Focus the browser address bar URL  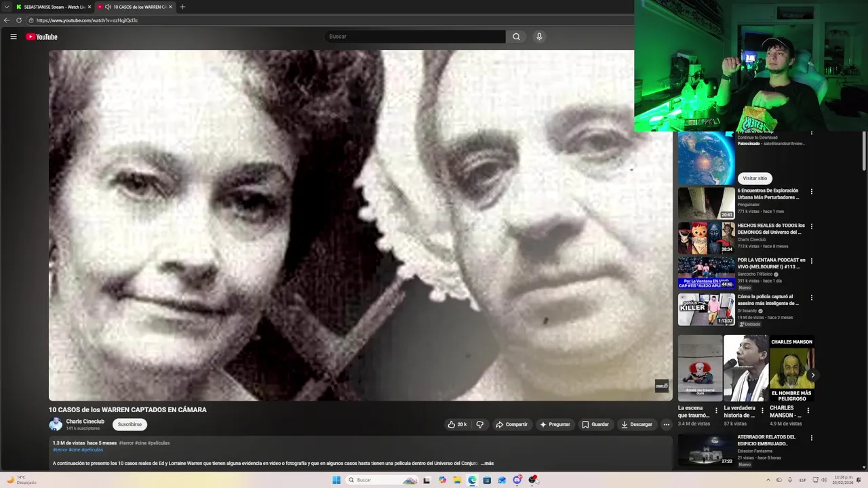87,20
